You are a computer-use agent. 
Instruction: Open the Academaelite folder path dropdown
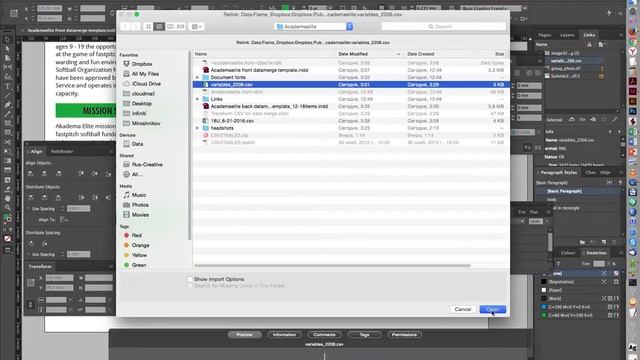click(x=313, y=27)
